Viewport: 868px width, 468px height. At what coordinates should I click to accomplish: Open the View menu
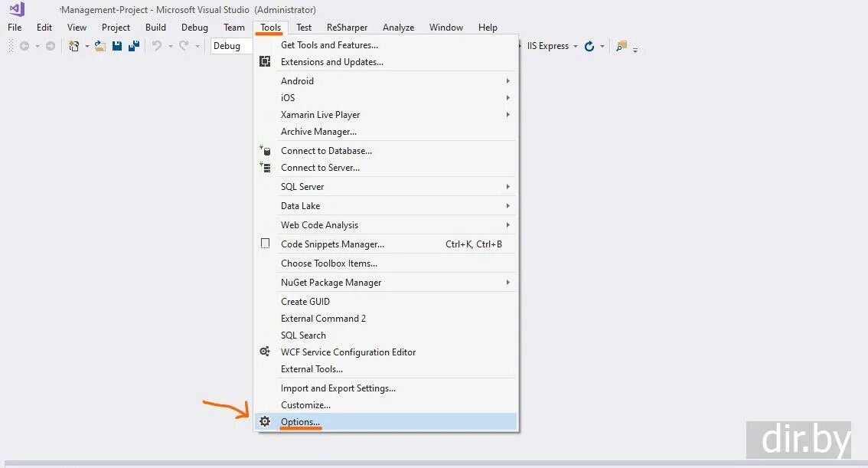[77, 27]
